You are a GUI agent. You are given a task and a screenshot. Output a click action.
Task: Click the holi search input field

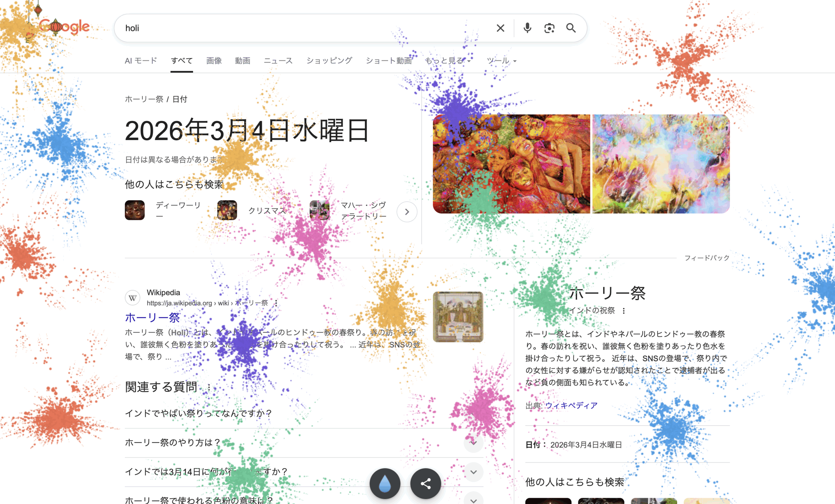305,28
